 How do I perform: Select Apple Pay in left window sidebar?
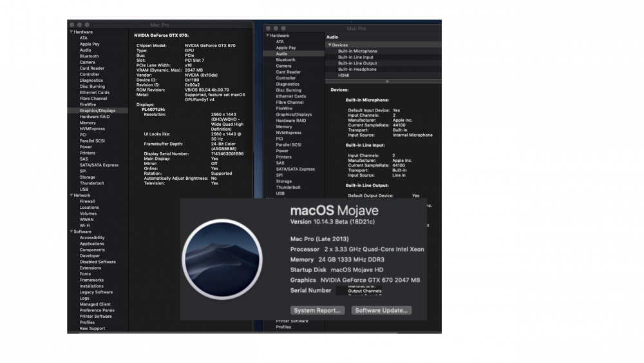(90, 44)
